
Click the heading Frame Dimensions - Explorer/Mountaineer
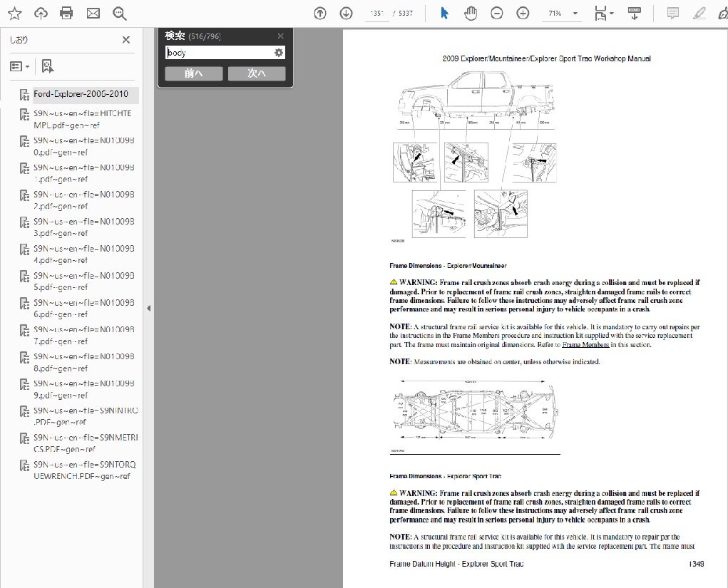click(x=448, y=266)
